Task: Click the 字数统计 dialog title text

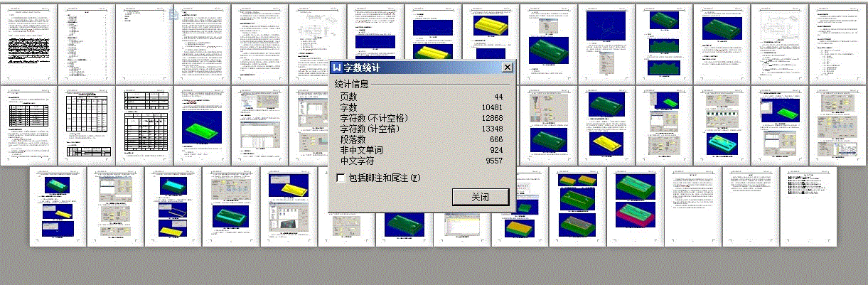Action: pyautogui.click(x=362, y=68)
